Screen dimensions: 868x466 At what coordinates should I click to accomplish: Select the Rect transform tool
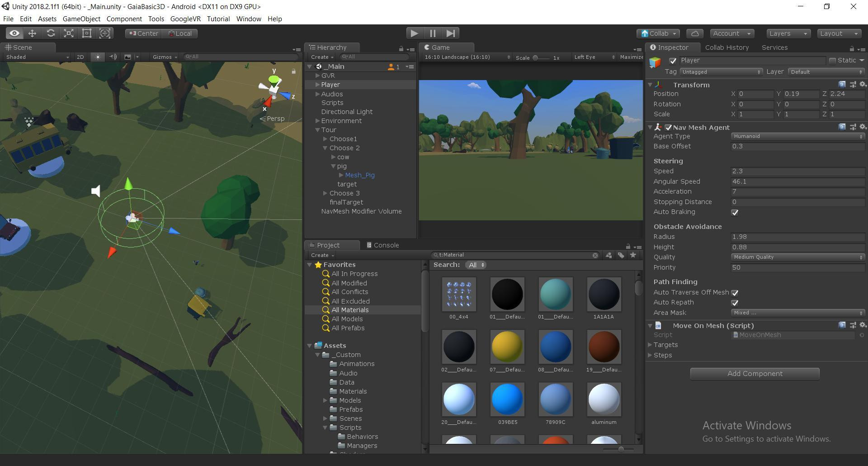pos(87,33)
